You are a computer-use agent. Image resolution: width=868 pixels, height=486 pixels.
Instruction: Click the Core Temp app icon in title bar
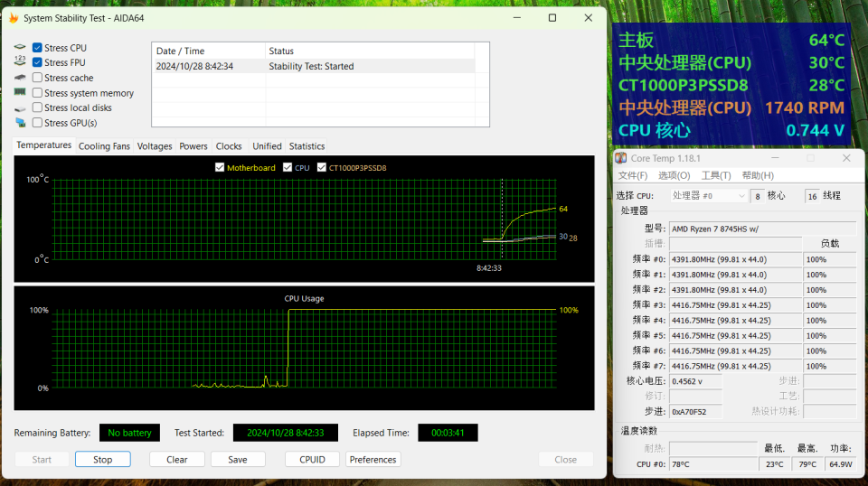pos(621,158)
